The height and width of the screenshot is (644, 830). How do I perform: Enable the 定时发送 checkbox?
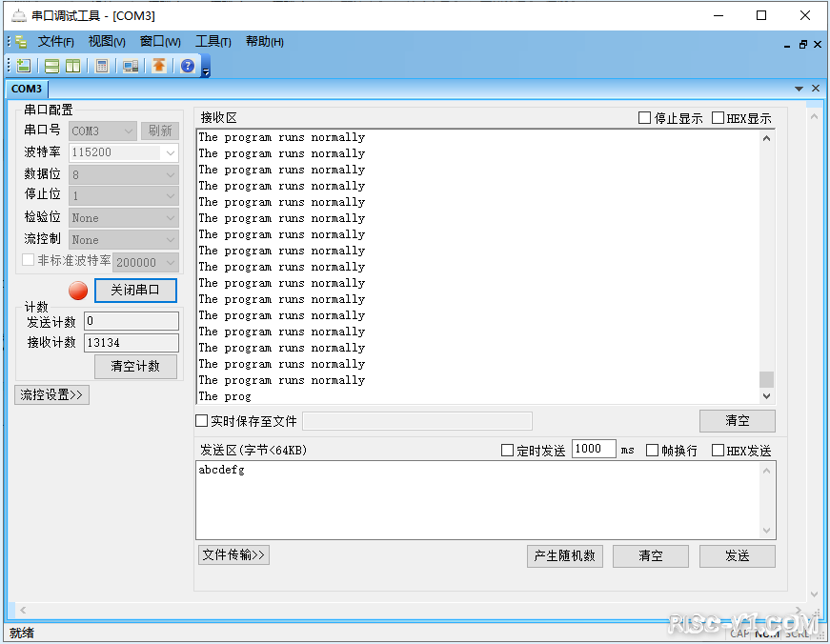coord(508,451)
